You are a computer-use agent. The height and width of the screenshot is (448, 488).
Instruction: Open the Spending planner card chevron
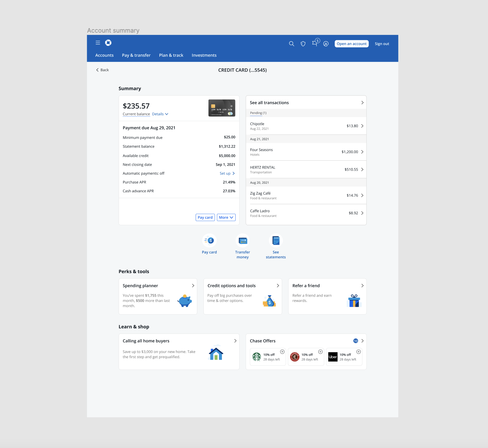193,286
